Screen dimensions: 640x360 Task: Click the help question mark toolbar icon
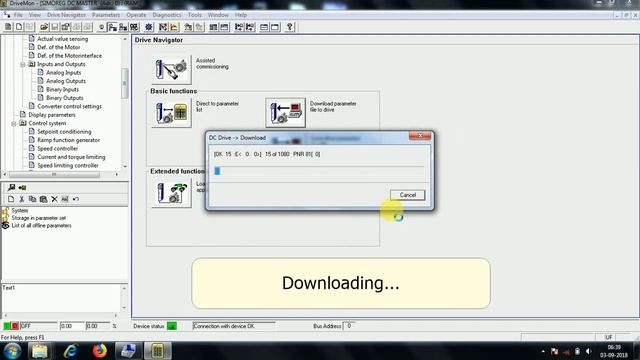[x=289, y=27]
